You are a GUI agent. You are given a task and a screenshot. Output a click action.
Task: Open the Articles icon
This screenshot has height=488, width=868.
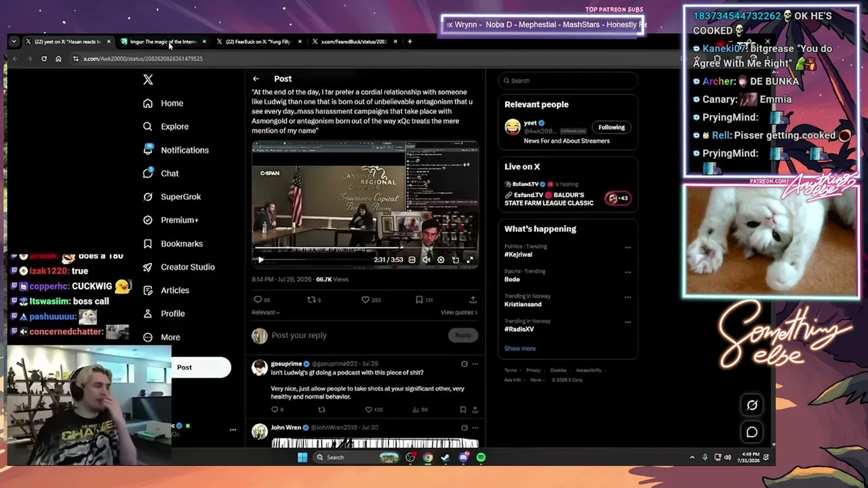tap(148, 290)
